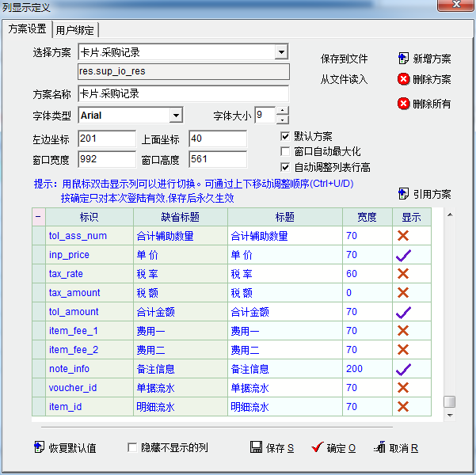Viewport: 476px width, 475px height.
Task: Select the 方案设置 tab
Action: tap(27, 29)
